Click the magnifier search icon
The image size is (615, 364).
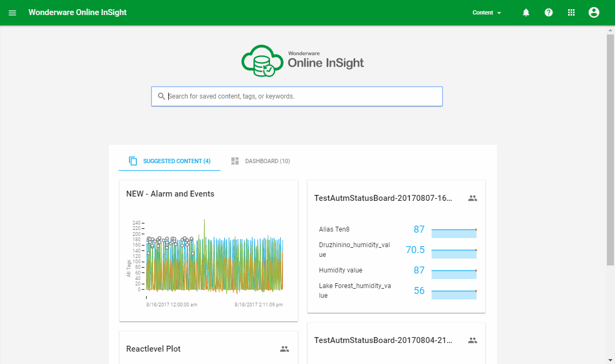point(161,96)
